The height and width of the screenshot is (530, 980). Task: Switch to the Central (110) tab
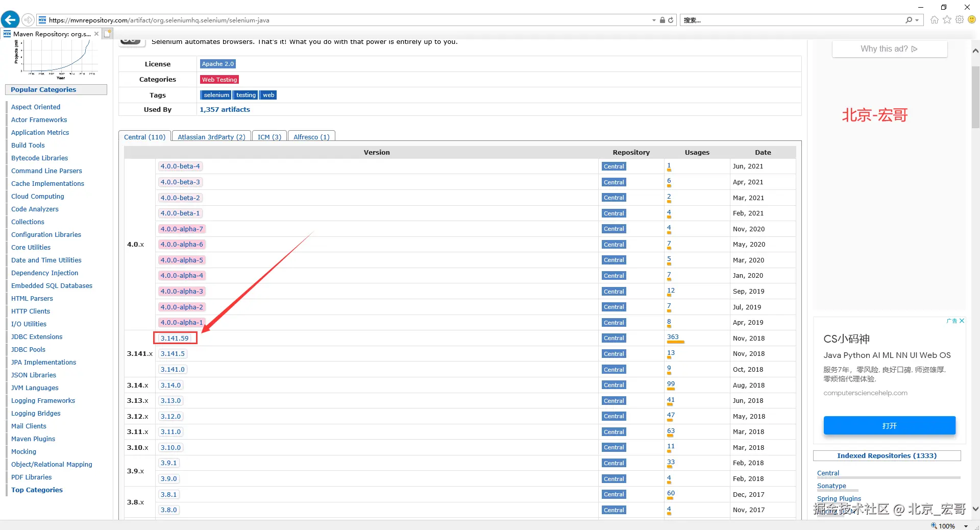(144, 137)
